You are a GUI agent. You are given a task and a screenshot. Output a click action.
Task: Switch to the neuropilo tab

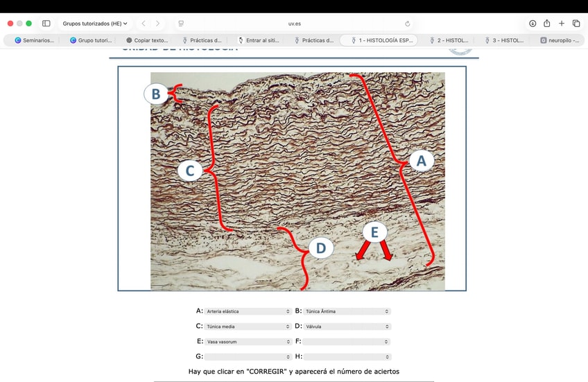560,40
